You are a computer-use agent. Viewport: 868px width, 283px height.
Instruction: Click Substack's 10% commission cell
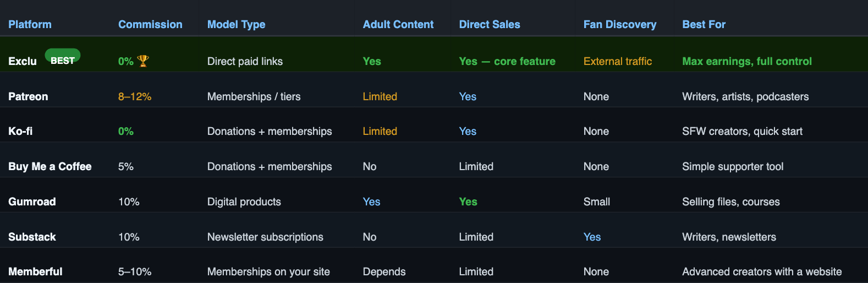[x=129, y=237]
